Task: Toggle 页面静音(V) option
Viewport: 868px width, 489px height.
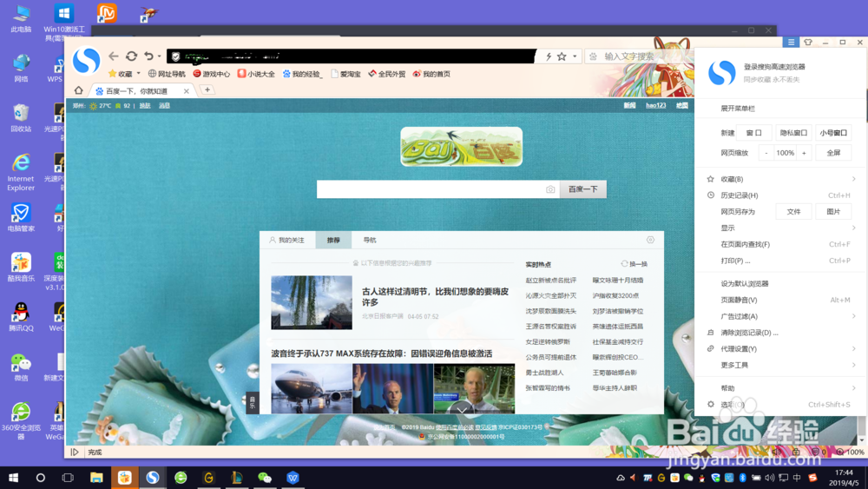Action: [x=780, y=300]
